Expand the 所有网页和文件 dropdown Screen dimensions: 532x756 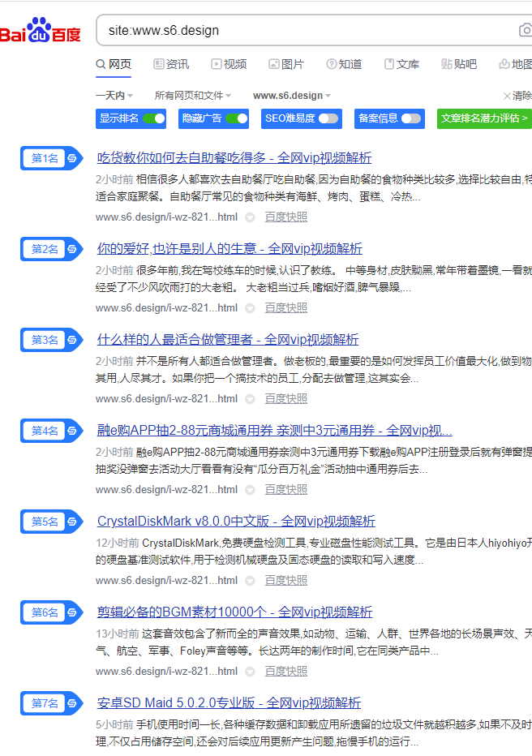[193, 96]
